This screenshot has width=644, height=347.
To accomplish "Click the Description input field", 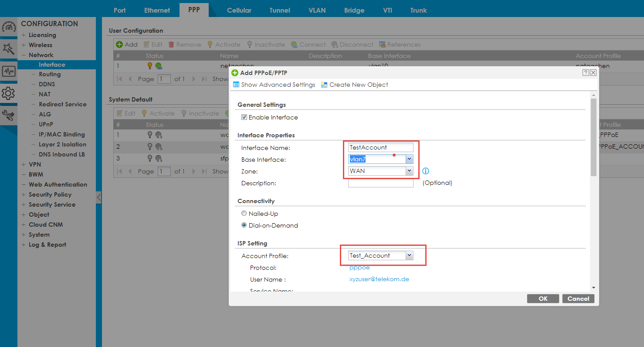I will click(x=380, y=183).
